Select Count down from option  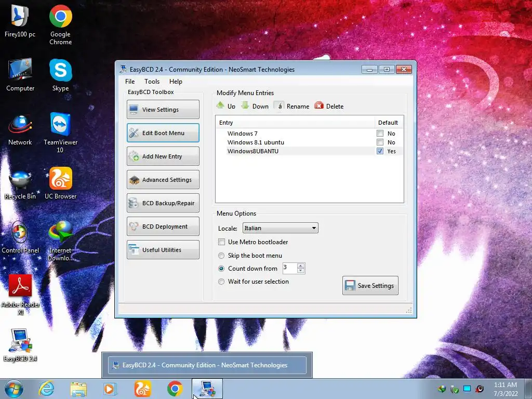coord(221,269)
